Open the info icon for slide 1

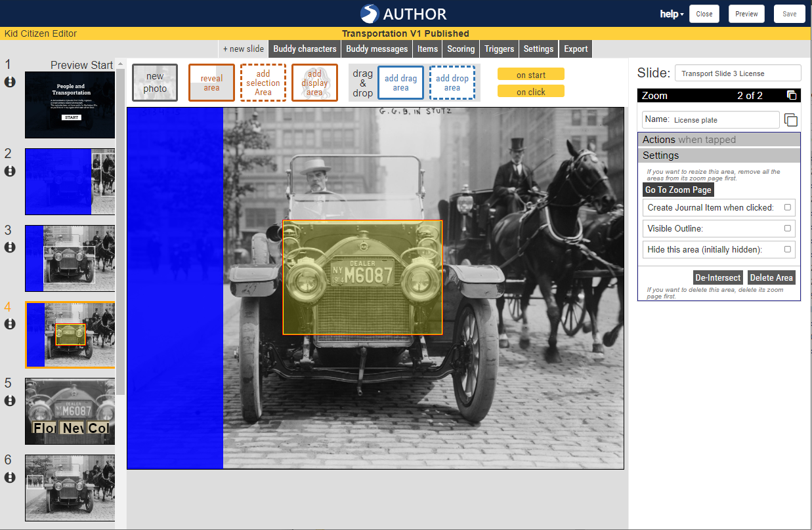coord(9,82)
